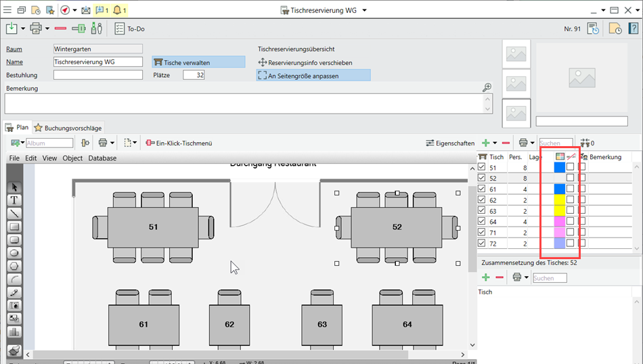Toggle the checkbox for table 72
Viewport: 643px width, 364px height.
482,243
